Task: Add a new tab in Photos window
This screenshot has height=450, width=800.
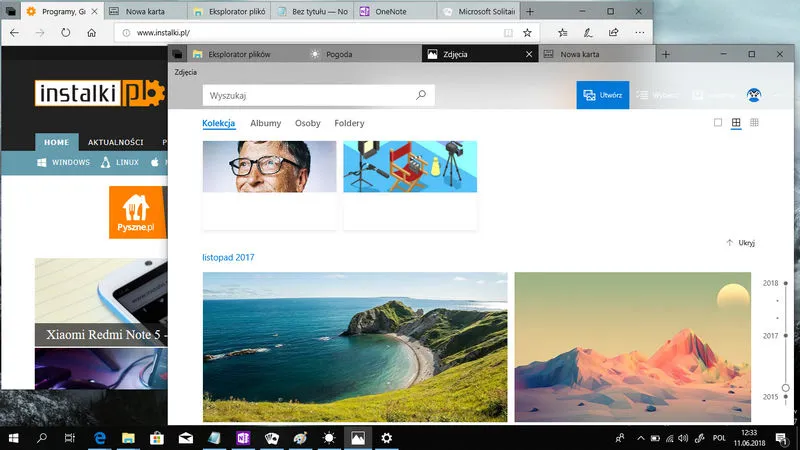Action: [666, 54]
